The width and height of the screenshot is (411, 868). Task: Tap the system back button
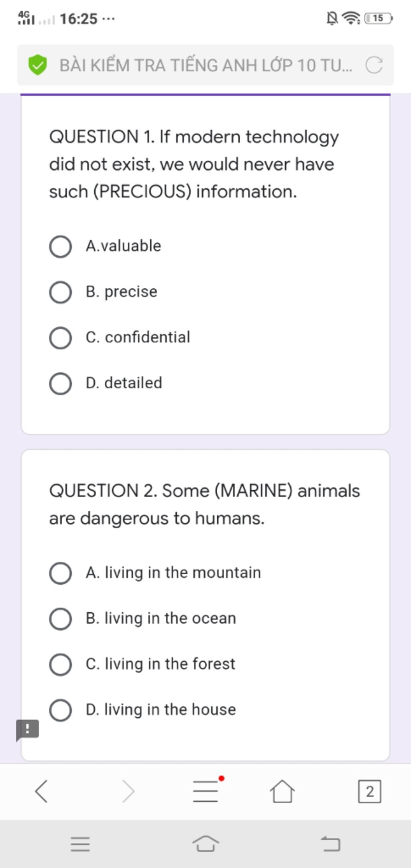[331, 844]
